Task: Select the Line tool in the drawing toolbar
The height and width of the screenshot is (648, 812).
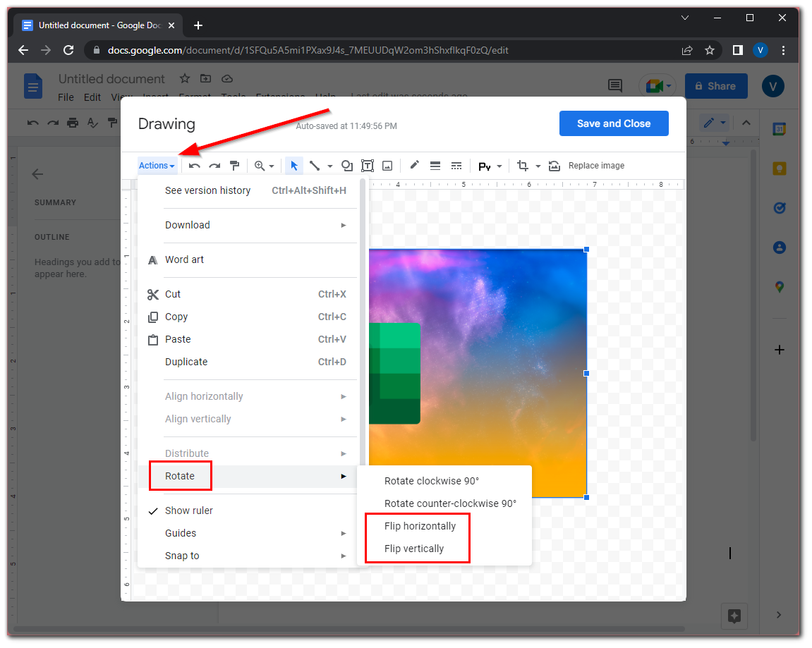Action: coord(315,165)
